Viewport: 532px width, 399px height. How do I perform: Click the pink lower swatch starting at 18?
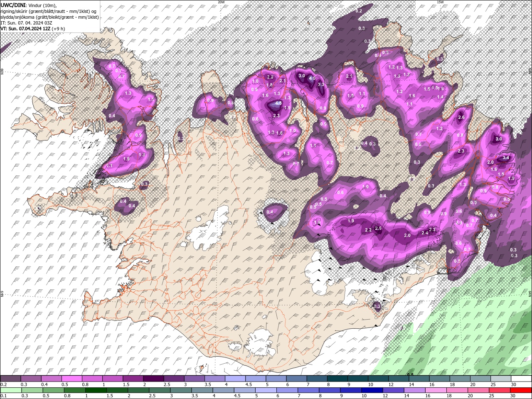click(x=457, y=390)
